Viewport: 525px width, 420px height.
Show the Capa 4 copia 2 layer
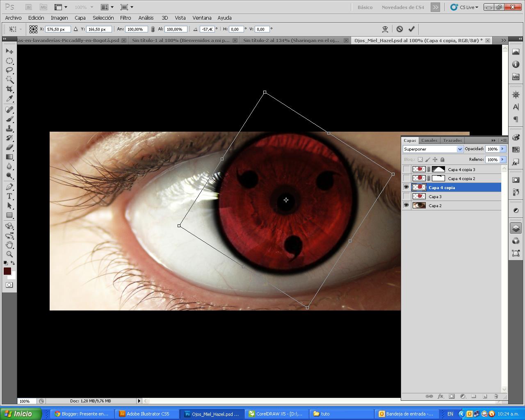point(406,178)
